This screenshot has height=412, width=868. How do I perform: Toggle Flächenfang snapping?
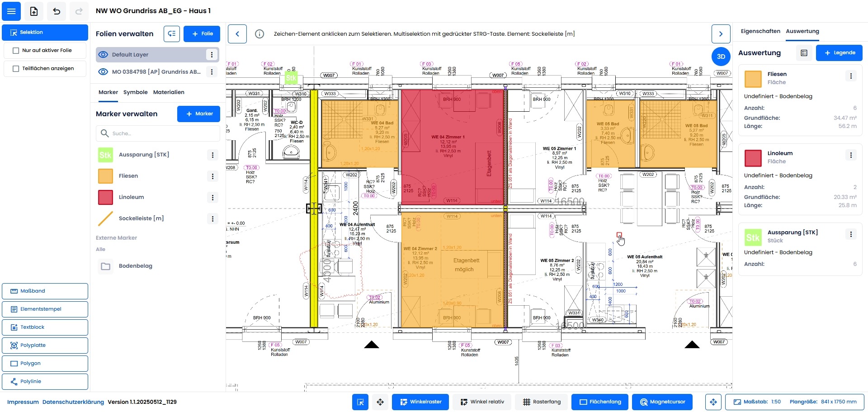(x=600, y=402)
